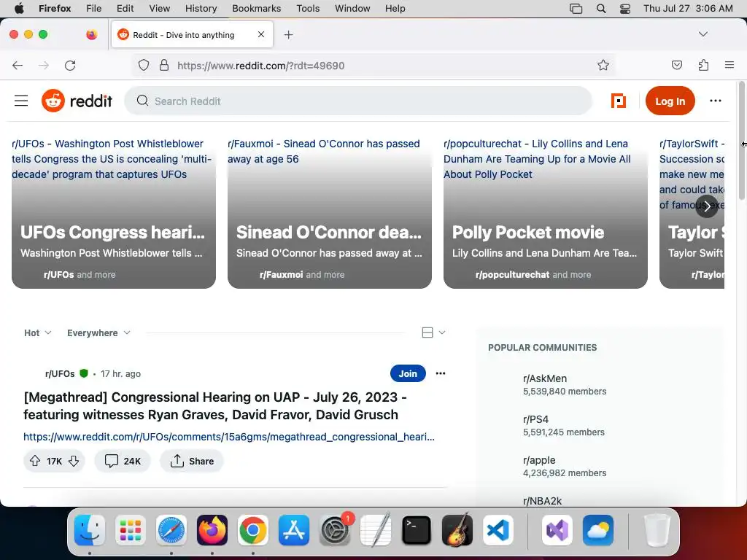Open the History menu
Image resolution: width=747 pixels, height=560 pixels.
point(201,9)
